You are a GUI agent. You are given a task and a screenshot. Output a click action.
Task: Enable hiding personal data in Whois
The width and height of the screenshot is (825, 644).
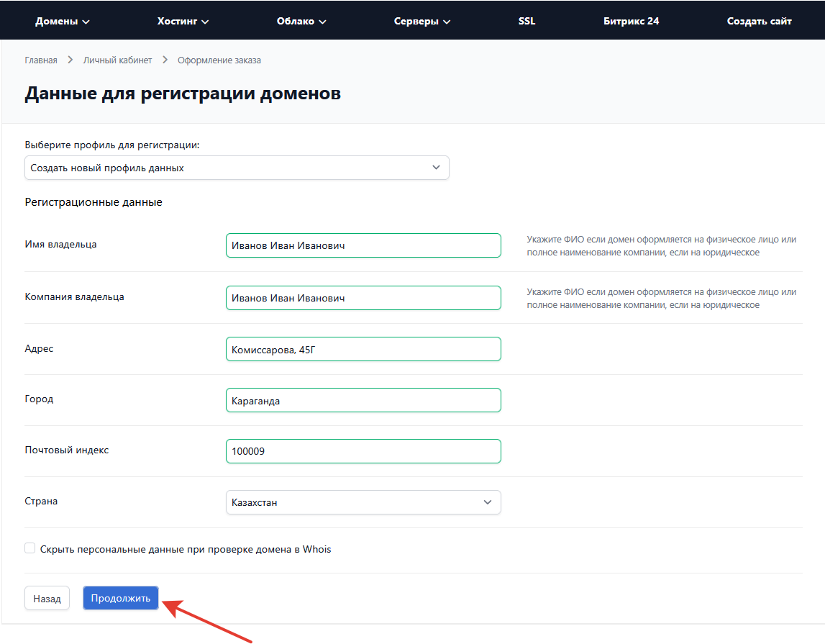click(x=30, y=548)
